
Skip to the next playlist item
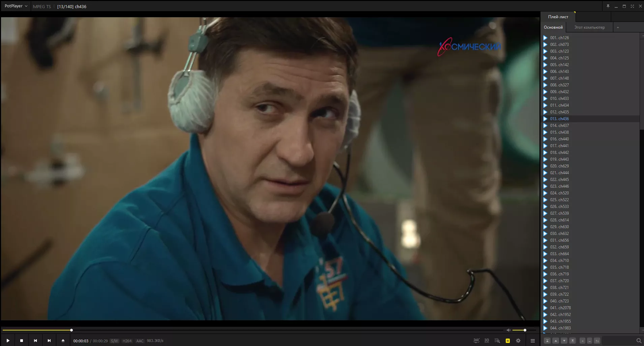click(x=49, y=341)
